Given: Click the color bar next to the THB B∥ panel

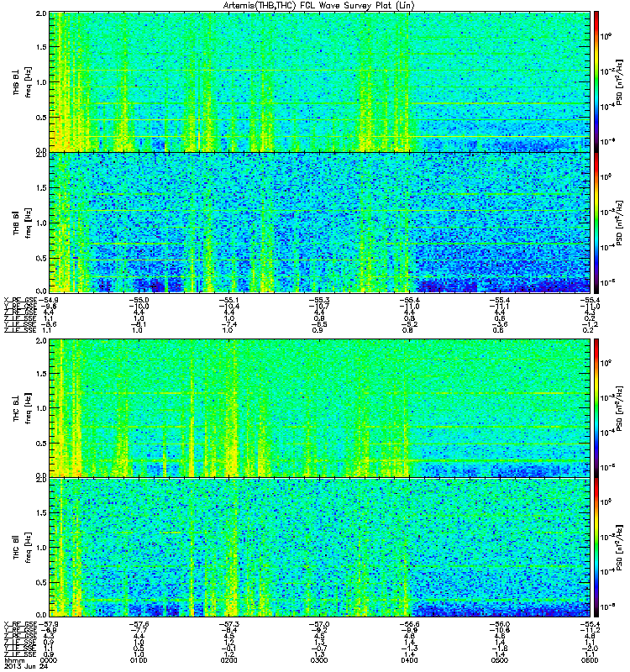Looking at the screenshot, I should pyautogui.click(x=596, y=223).
